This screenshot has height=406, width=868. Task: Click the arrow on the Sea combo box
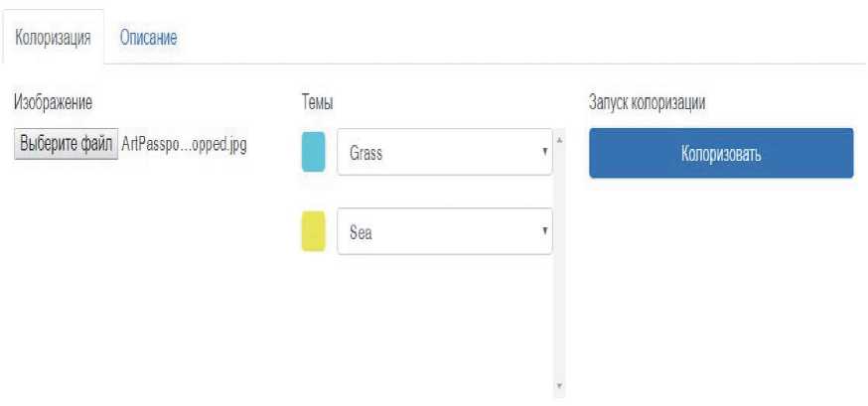[x=544, y=231]
